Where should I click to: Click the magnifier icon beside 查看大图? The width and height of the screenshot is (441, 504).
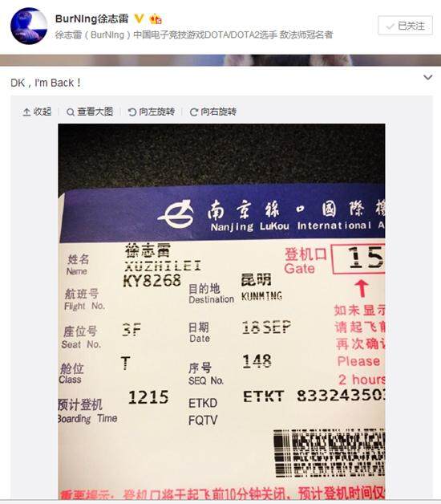pyautogui.click(x=71, y=112)
